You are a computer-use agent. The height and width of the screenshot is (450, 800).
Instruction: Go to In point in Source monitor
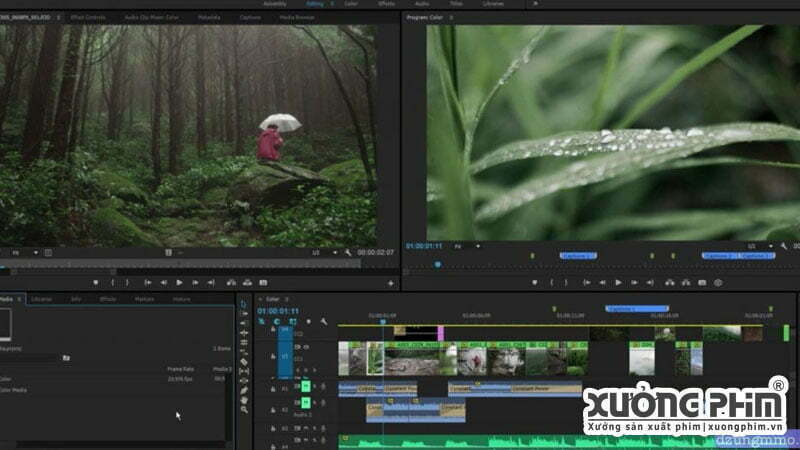coord(147,283)
